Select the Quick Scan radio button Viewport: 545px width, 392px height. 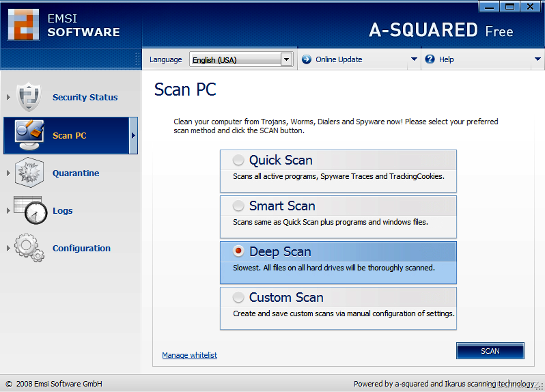238,160
